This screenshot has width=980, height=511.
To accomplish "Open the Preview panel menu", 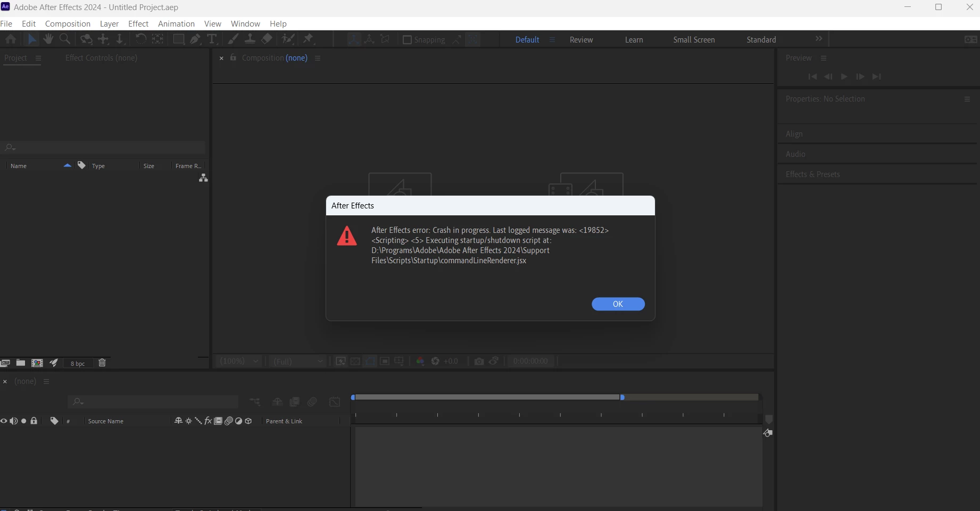I will (x=824, y=58).
